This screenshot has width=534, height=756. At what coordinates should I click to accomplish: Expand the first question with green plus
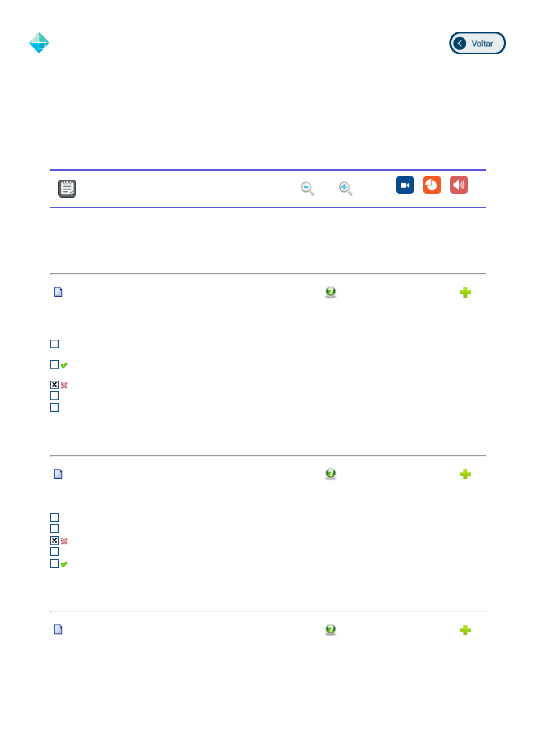coord(465,293)
